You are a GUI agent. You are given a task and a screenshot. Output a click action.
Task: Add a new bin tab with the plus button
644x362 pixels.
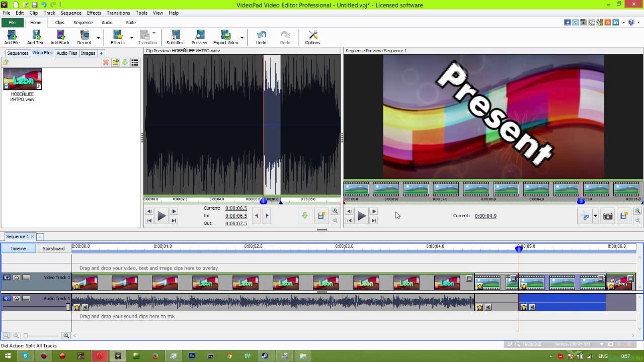tap(101, 53)
